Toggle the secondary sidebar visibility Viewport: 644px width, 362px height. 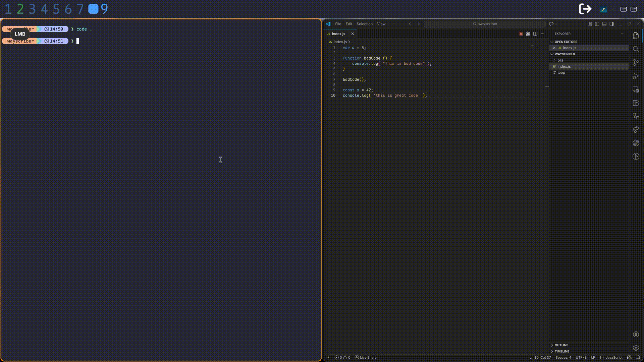point(611,24)
